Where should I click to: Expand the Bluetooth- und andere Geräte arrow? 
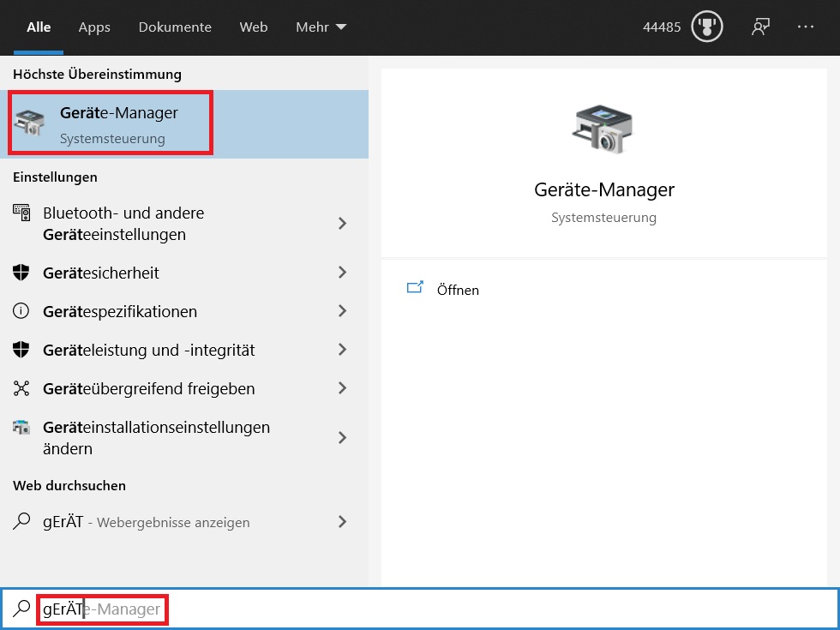[x=342, y=224]
